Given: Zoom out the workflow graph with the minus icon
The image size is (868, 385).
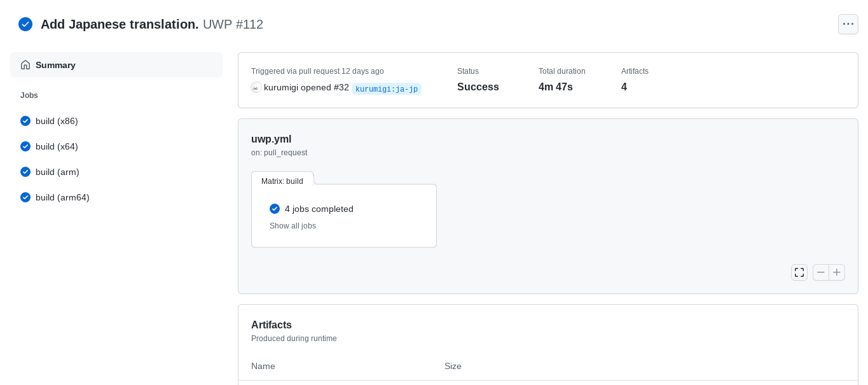Looking at the screenshot, I should (x=820, y=272).
